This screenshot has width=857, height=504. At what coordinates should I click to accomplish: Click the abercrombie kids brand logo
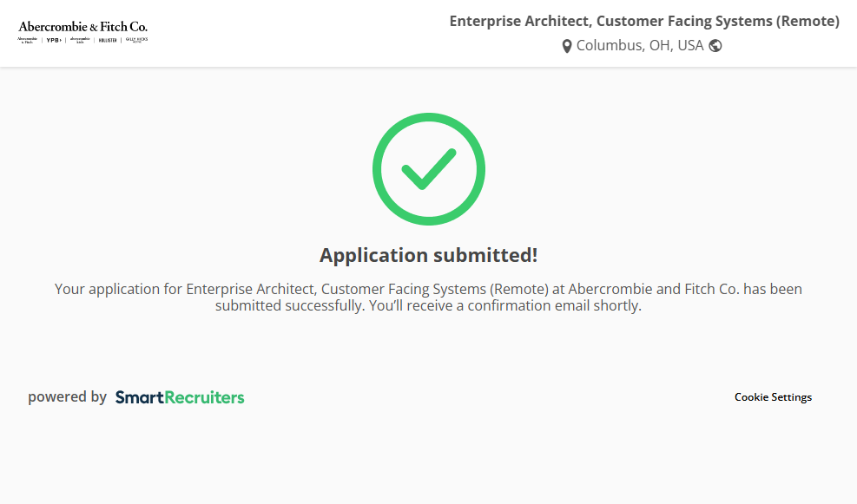pyautogui.click(x=80, y=40)
